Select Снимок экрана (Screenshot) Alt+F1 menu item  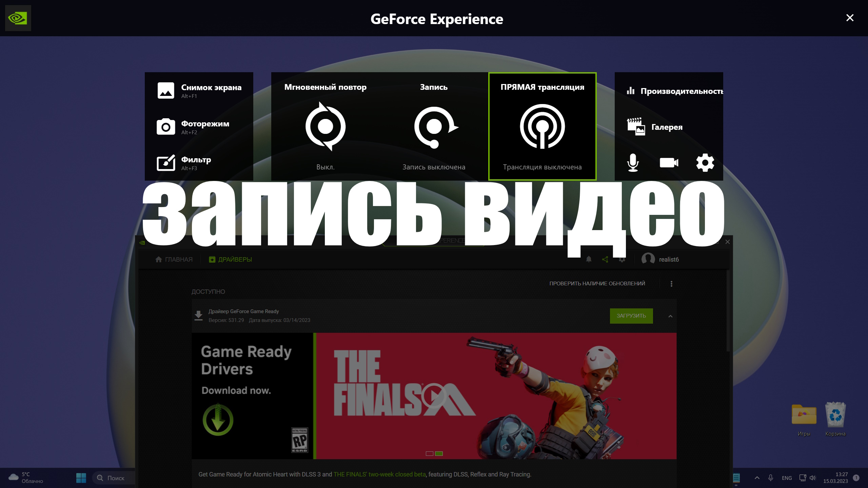[199, 90]
